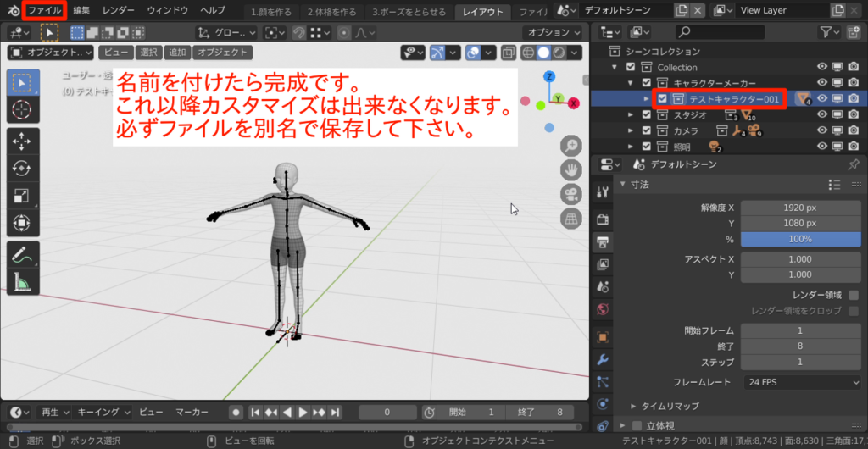Click the 選択 button in viewport header

[x=149, y=53]
